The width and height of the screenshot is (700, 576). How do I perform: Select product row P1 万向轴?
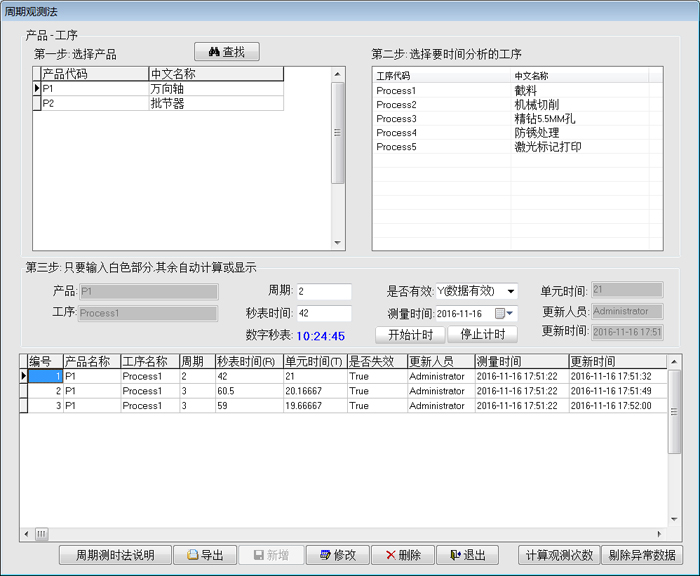[x=162, y=88]
